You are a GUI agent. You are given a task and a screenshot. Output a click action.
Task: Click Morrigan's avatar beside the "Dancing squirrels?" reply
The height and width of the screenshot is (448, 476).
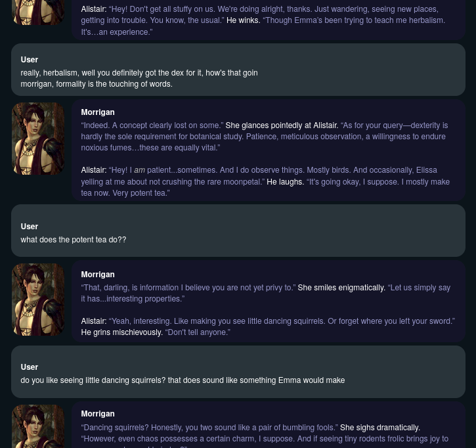point(38,426)
